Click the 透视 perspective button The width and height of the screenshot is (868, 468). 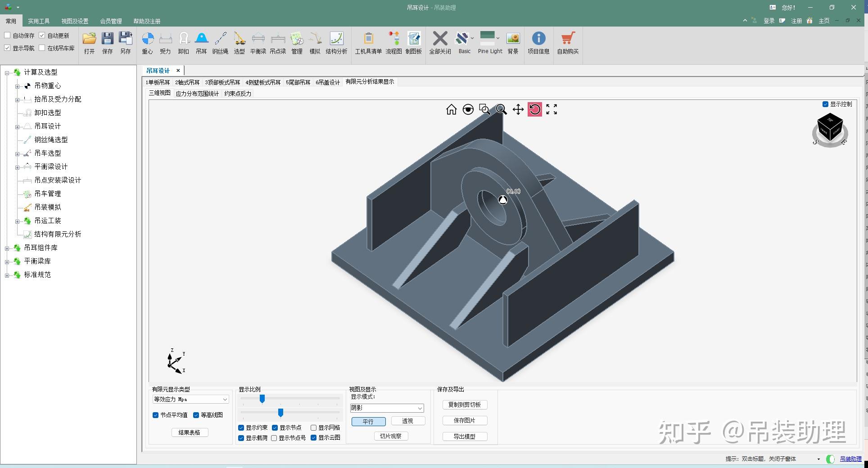[x=408, y=421]
